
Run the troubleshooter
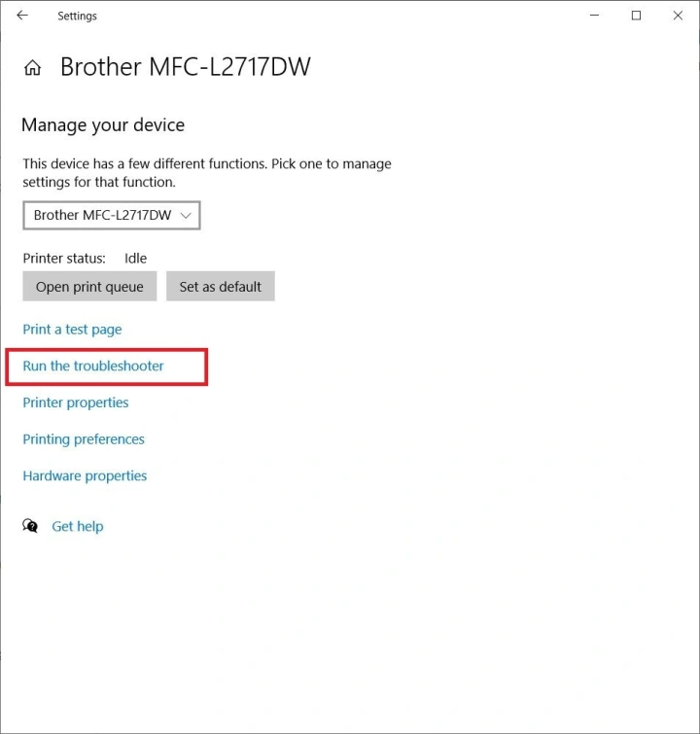coord(93,367)
